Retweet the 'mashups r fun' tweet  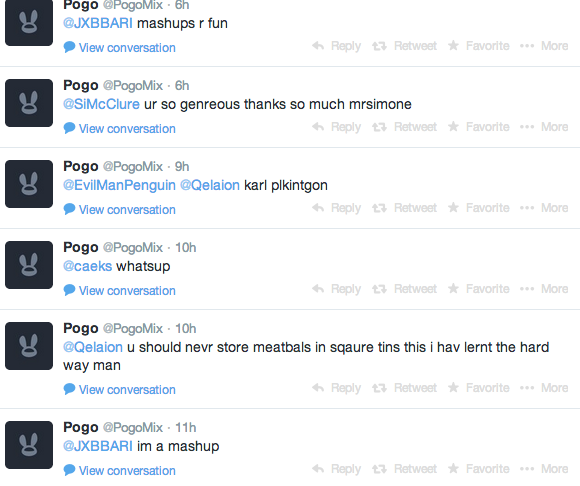[404, 46]
